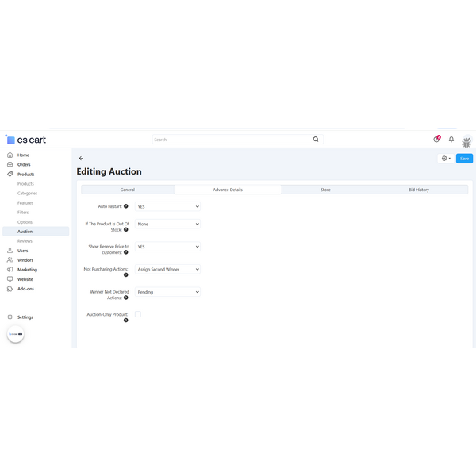Click the help icon for Not Purchasing Actions

pyautogui.click(x=125, y=275)
